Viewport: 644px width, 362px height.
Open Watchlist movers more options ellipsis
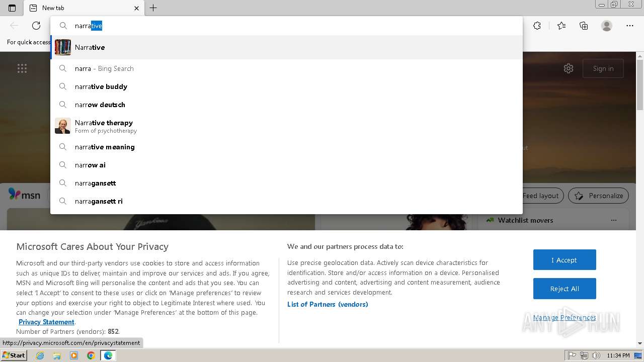pos(613,220)
